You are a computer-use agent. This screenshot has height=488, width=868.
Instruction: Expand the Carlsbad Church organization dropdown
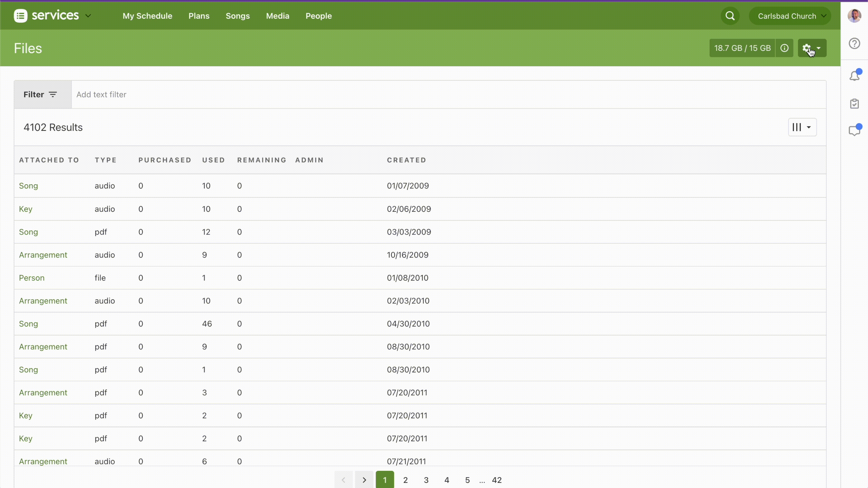790,16
